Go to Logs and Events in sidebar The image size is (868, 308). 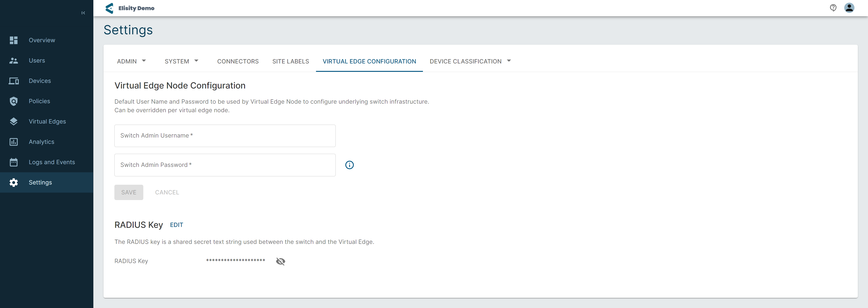tap(52, 162)
